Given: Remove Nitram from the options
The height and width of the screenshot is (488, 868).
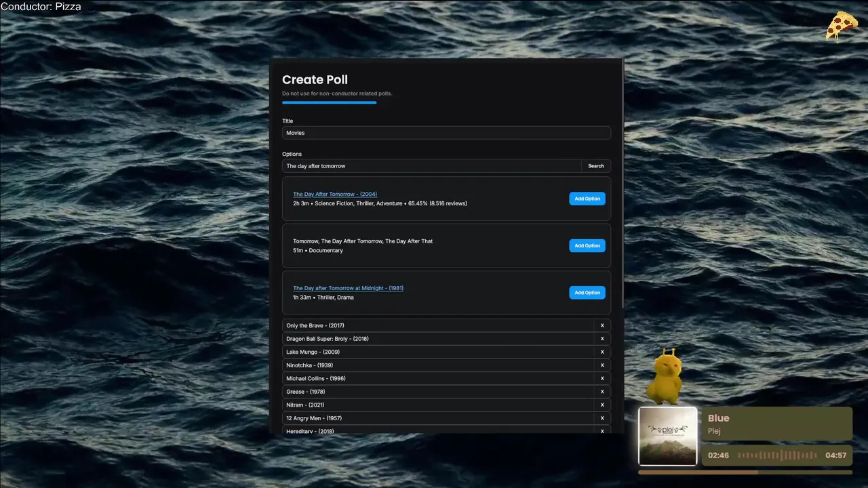Looking at the screenshot, I should [x=602, y=405].
